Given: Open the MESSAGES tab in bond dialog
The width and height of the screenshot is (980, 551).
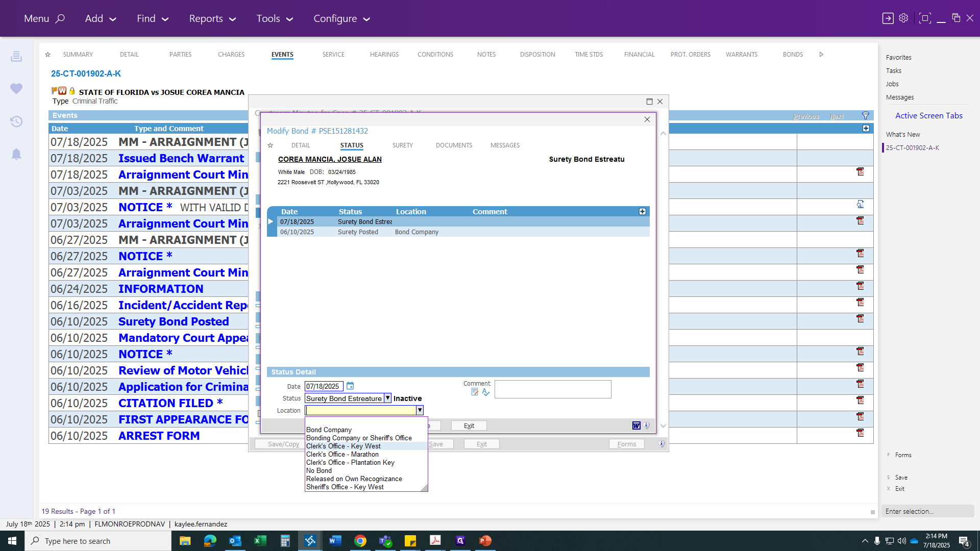Looking at the screenshot, I should point(505,145).
